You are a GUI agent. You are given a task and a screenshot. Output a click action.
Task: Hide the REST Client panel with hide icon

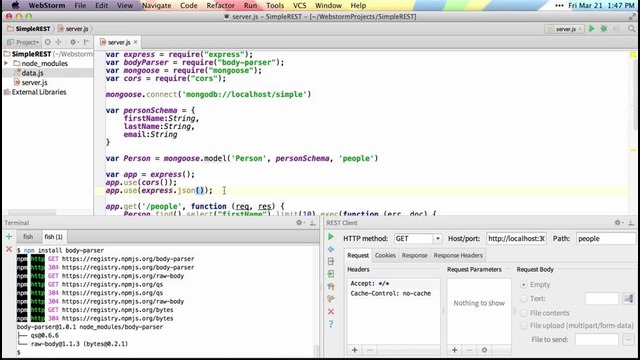tap(631, 222)
